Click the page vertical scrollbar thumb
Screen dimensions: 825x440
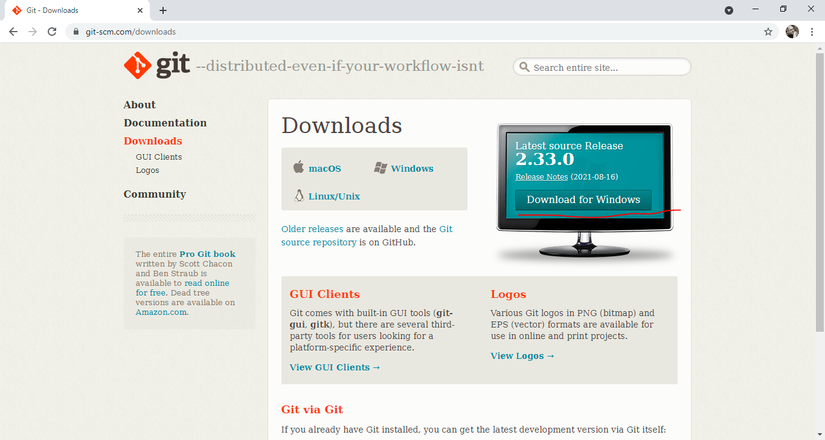click(x=819, y=192)
